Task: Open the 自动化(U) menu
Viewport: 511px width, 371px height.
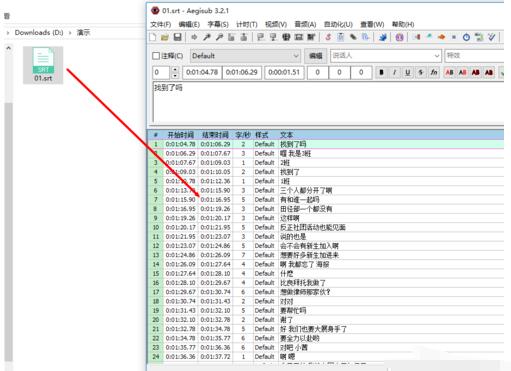Action: click(338, 24)
